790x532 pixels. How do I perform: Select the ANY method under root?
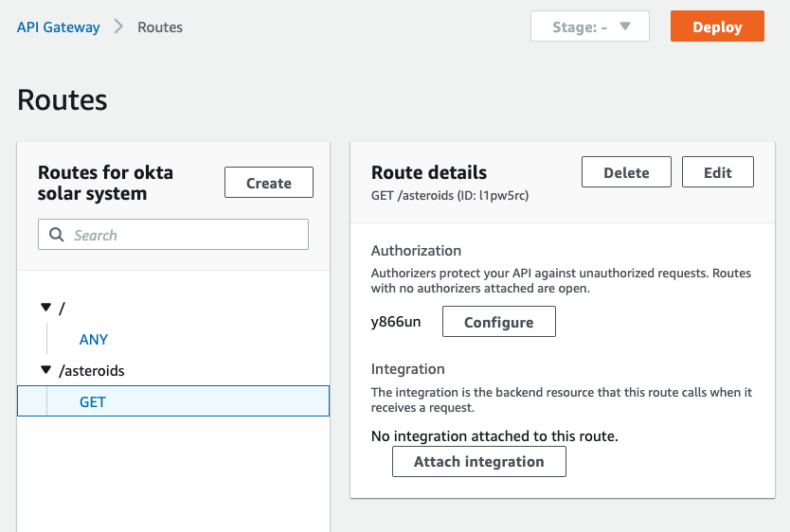93,340
